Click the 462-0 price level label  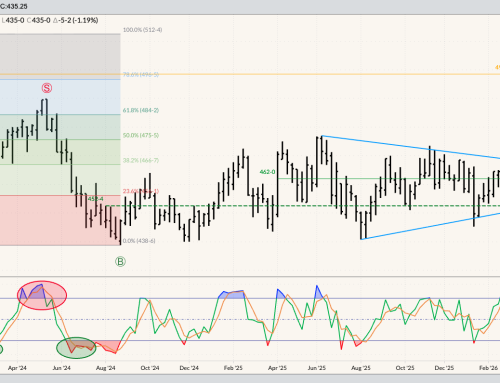coord(267,172)
